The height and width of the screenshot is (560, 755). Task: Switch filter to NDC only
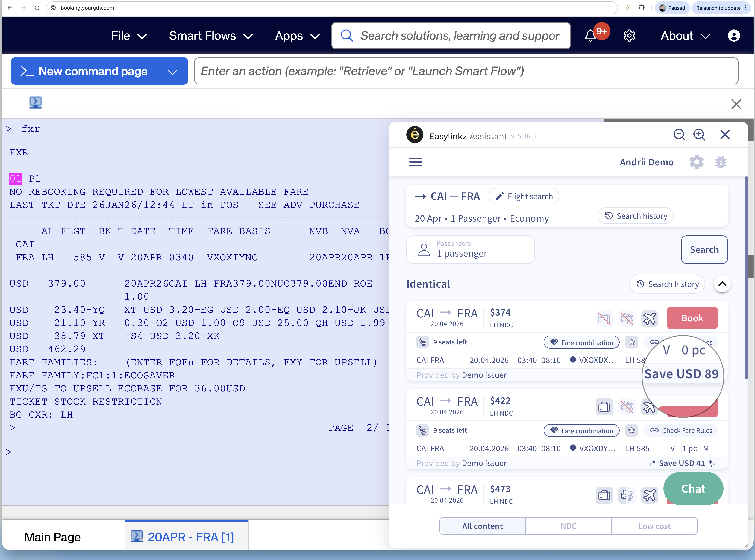click(x=568, y=526)
